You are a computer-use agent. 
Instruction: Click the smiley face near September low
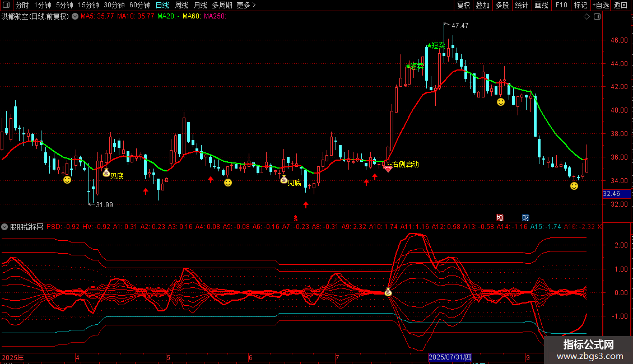point(574,186)
